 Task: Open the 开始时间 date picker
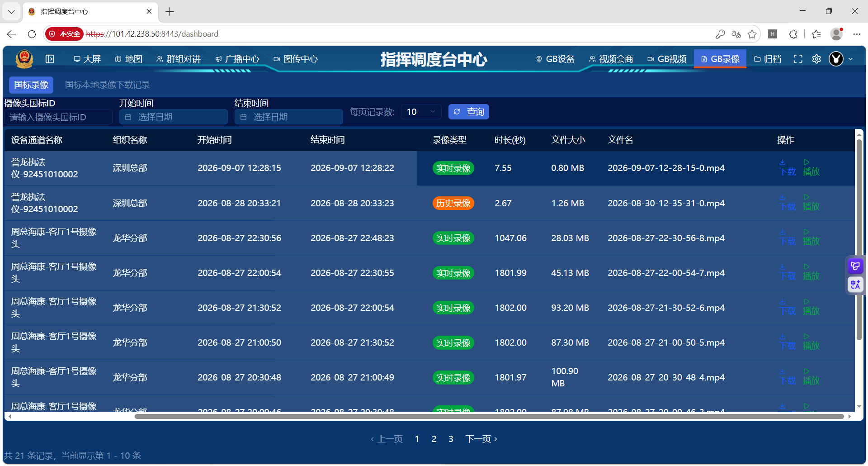click(174, 117)
